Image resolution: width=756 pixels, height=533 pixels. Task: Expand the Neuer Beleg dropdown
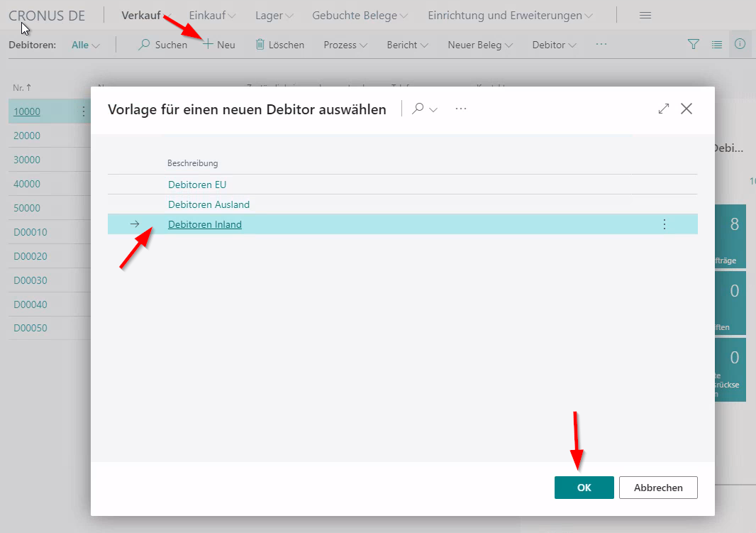click(x=480, y=45)
